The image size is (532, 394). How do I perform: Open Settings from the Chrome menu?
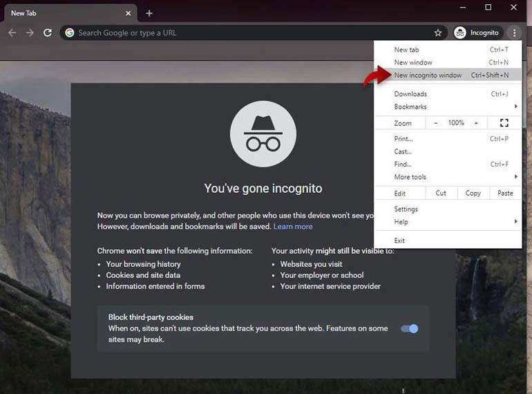406,209
